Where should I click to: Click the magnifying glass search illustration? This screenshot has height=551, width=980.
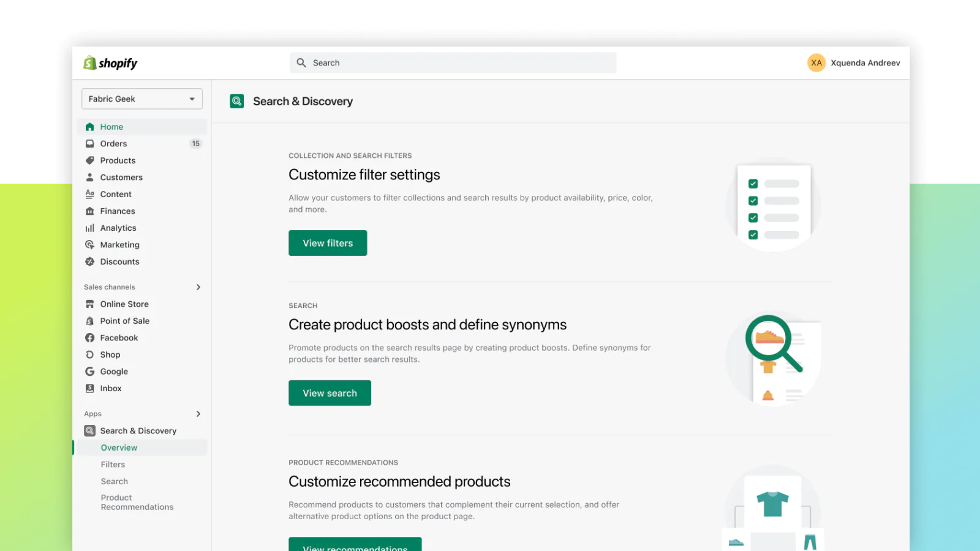point(773,359)
